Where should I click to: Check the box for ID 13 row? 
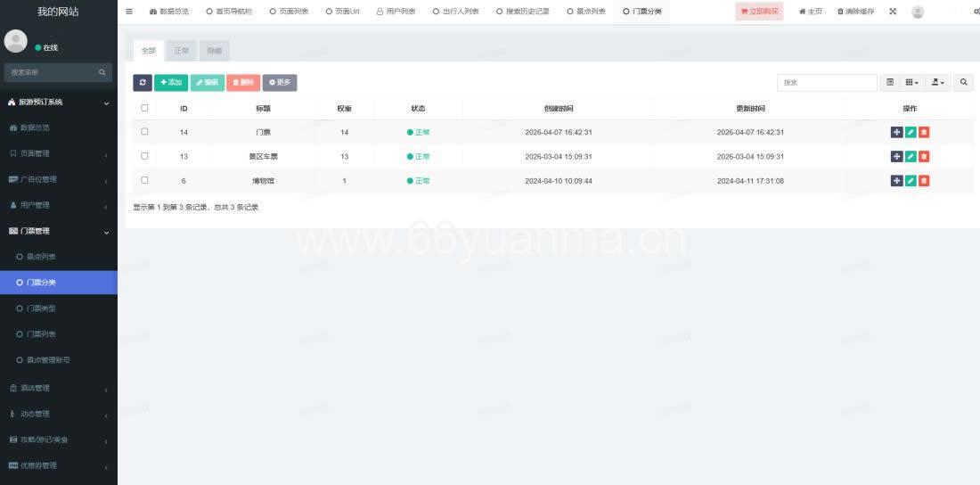[144, 156]
